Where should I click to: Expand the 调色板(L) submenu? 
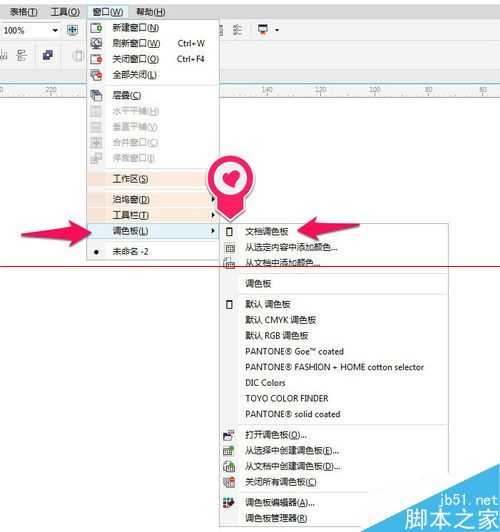coord(153,231)
